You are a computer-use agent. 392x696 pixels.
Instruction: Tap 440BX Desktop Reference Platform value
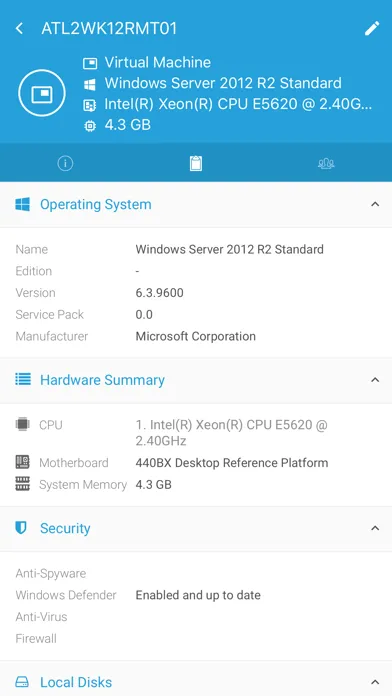pyautogui.click(x=232, y=463)
